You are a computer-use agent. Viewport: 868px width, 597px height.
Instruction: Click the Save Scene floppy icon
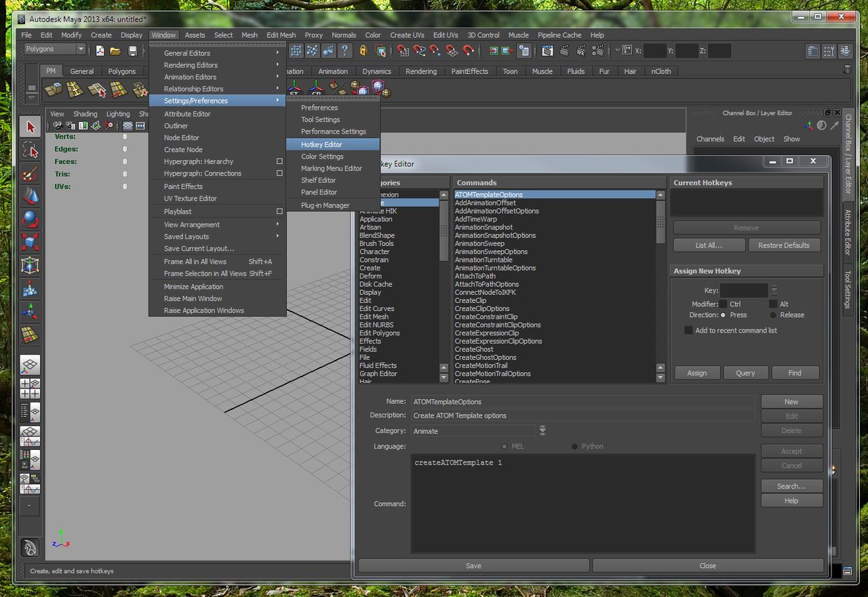pyautogui.click(x=132, y=50)
